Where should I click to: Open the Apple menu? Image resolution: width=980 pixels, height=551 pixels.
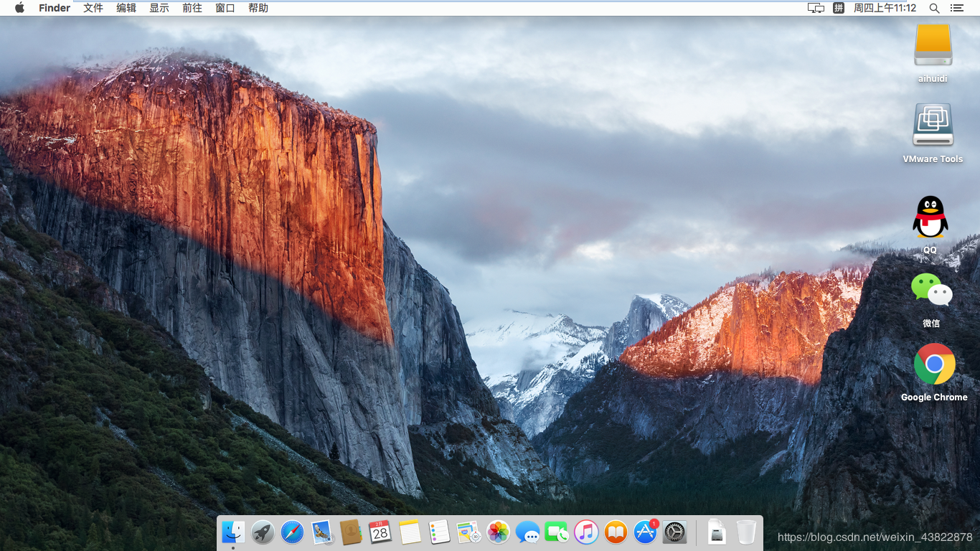click(x=19, y=8)
